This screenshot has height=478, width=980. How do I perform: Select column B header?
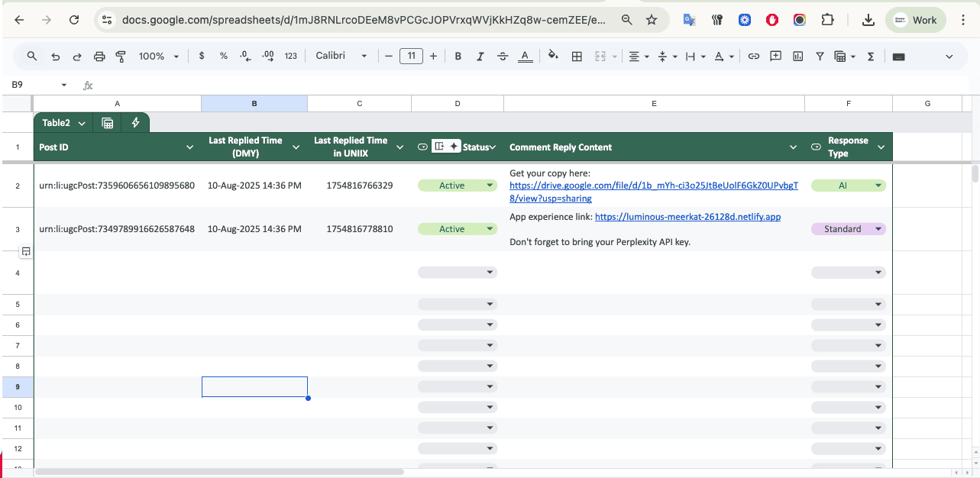point(254,103)
